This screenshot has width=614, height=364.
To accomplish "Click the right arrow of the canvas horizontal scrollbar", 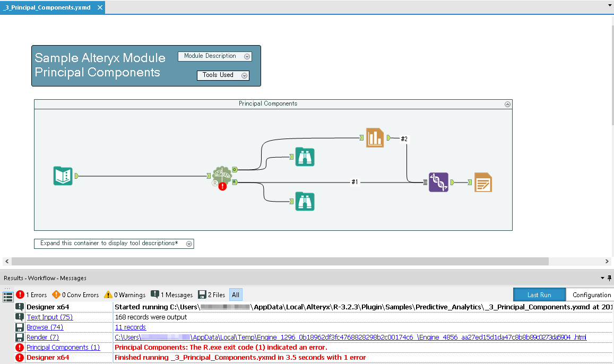I will (x=607, y=261).
